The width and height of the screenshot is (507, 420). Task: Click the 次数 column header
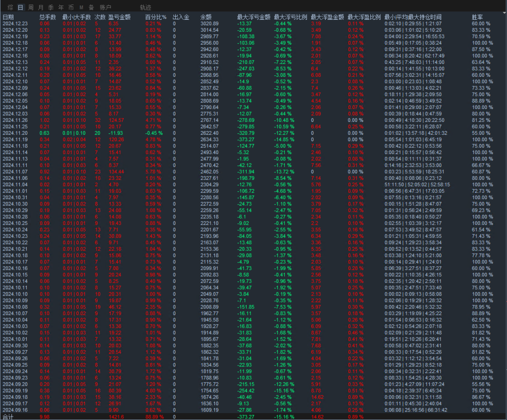point(100,17)
